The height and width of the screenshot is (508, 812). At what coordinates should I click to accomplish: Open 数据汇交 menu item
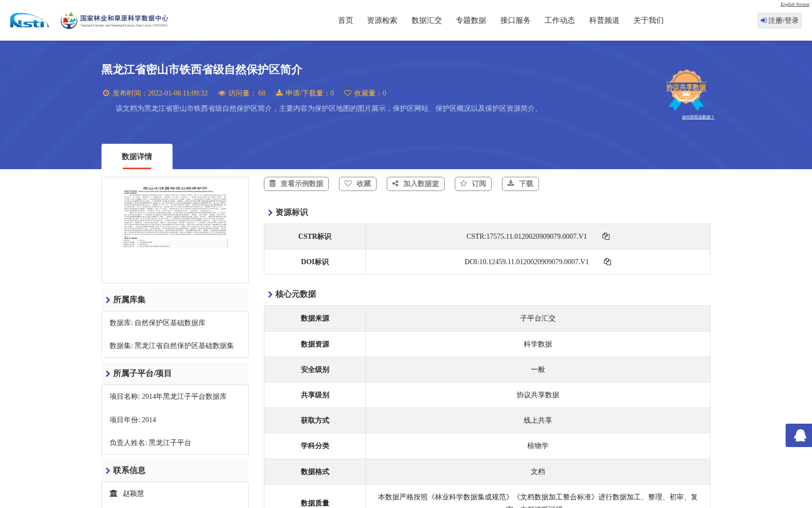(x=427, y=20)
